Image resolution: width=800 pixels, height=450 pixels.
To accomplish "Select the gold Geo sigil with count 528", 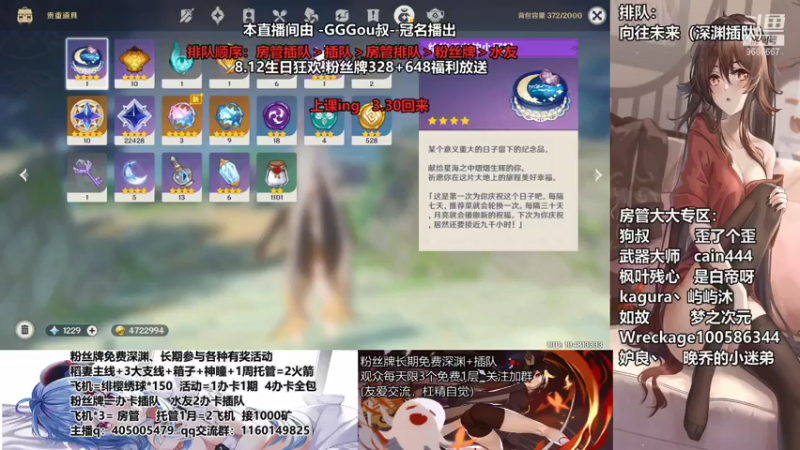I will [371, 120].
